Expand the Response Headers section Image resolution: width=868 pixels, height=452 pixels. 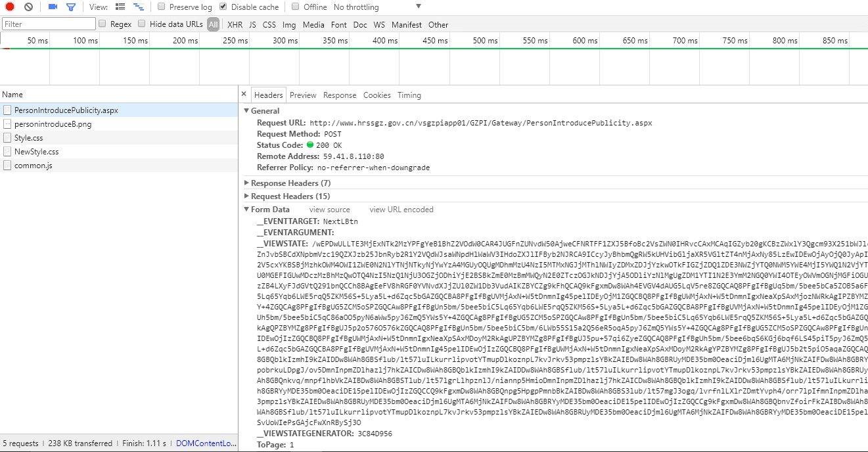[x=290, y=183]
